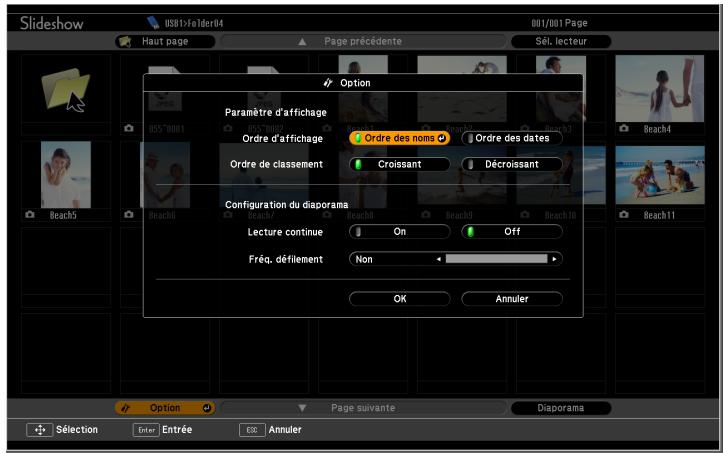Screen dimensions: 723x454
Task: Go to 'Haut page' button
Action: coord(165,41)
